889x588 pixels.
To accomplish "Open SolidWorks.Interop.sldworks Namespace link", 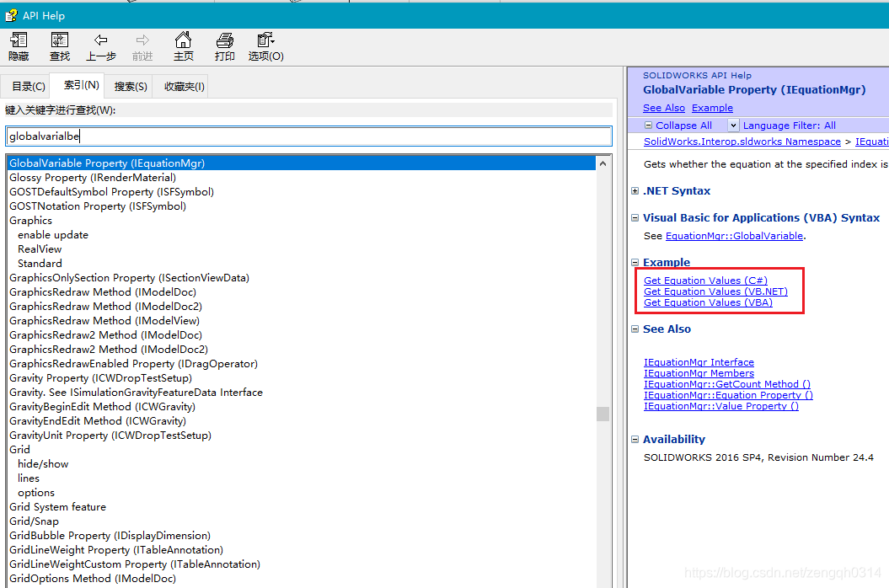I will point(742,142).
